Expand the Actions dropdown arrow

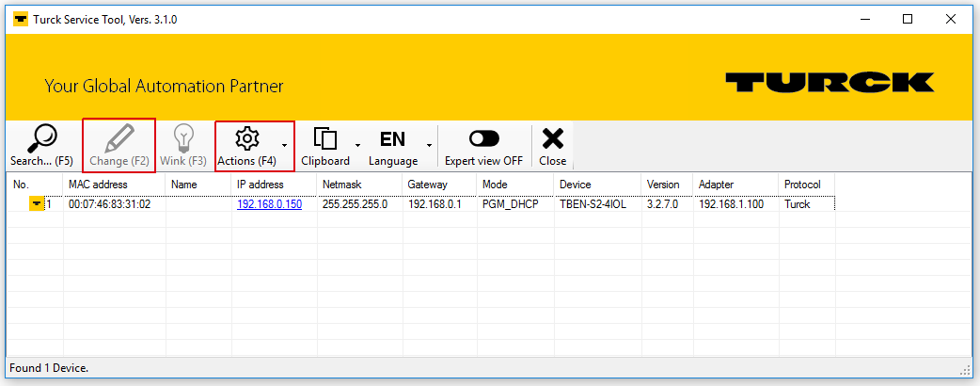pyautogui.click(x=285, y=145)
